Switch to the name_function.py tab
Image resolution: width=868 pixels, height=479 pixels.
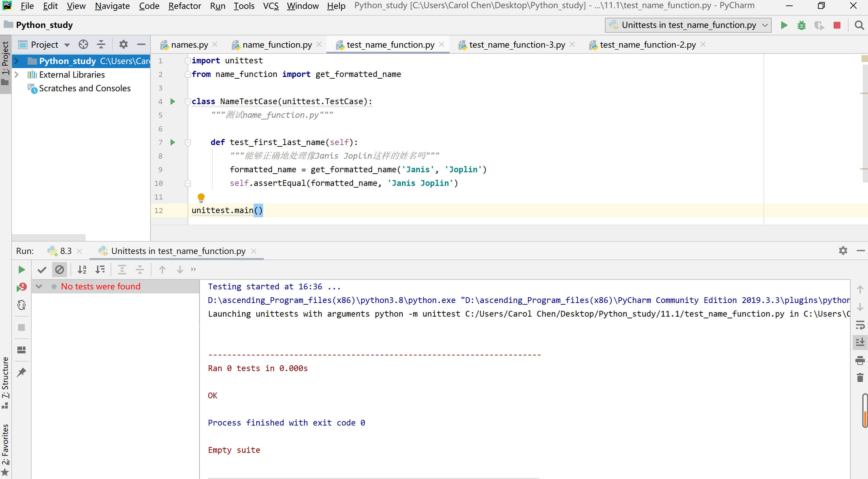point(277,45)
